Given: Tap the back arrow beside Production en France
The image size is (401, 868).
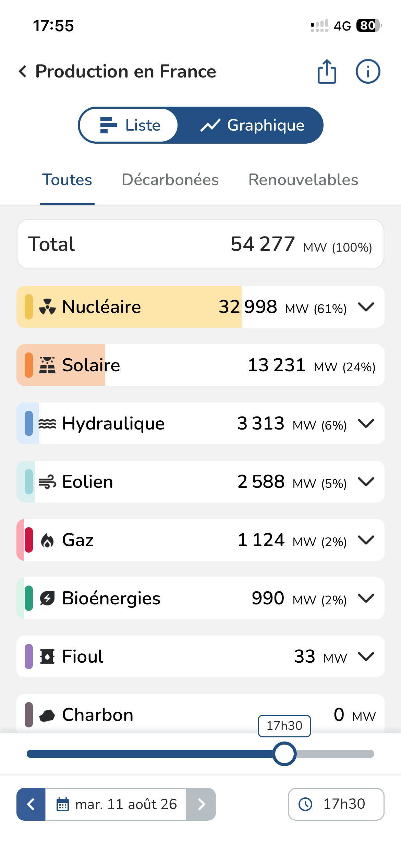Looking at the screenshot, I should click(x=23, y=71).
